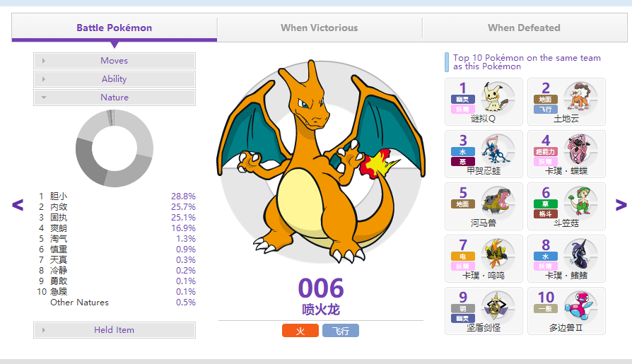
Task: Select nature row 慎重 0.9%
Action: [117, 249]
